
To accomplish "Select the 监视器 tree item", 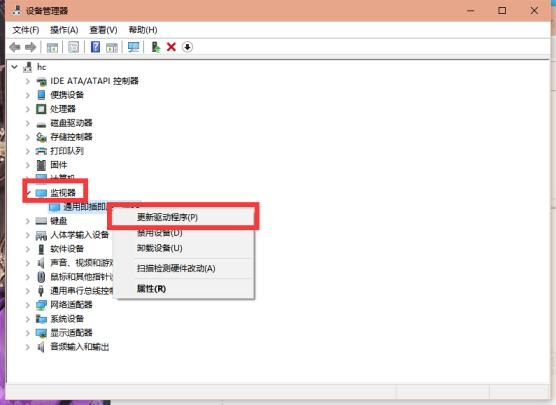I will pos(63,193).
